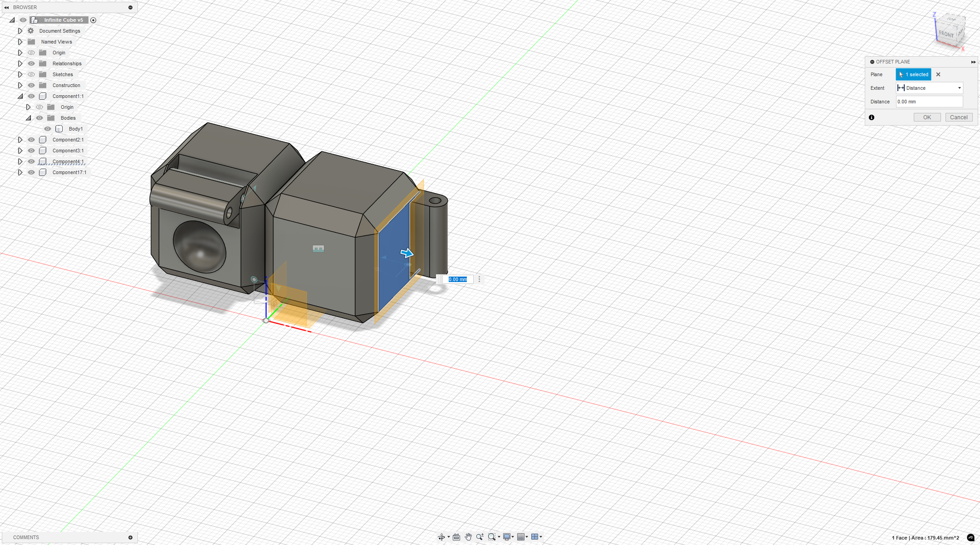
Task: Expand the Component3:1 node
Action: point(20,151)
